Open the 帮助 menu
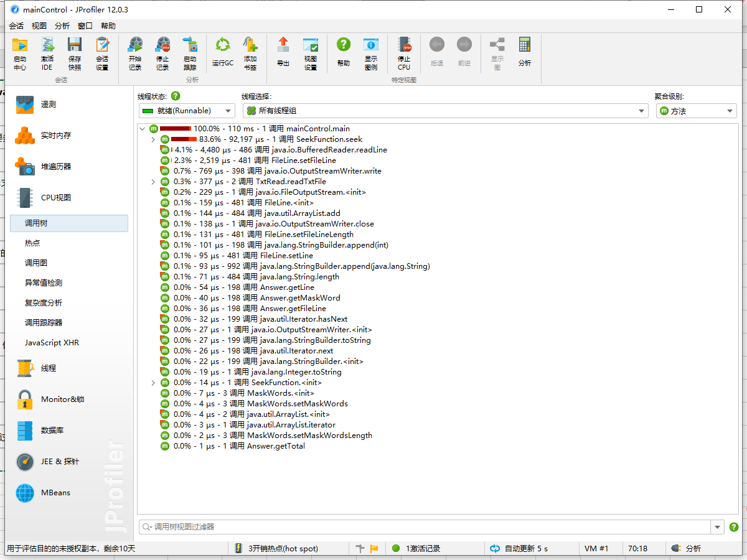The image size is (747, 560). coord(108,26)
